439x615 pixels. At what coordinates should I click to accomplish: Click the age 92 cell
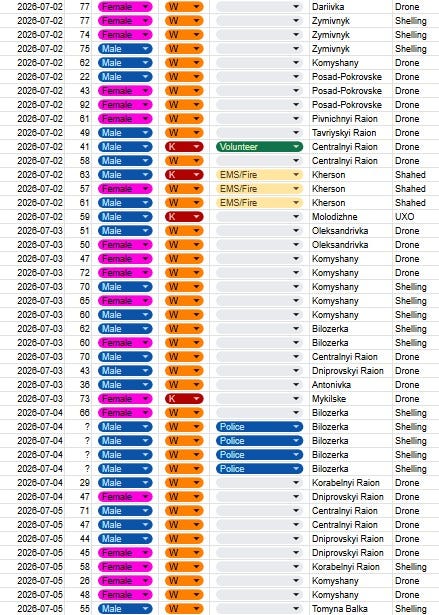(x=78, y=105)
